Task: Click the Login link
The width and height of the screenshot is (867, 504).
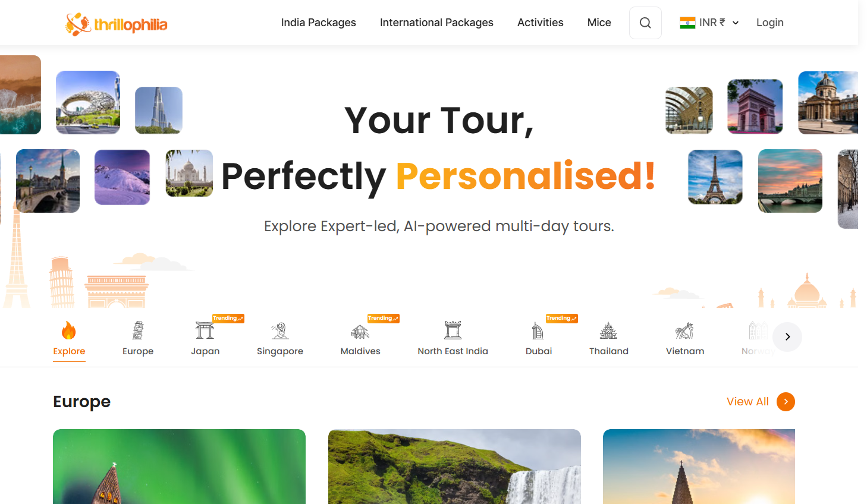Action: pos(769,23)
